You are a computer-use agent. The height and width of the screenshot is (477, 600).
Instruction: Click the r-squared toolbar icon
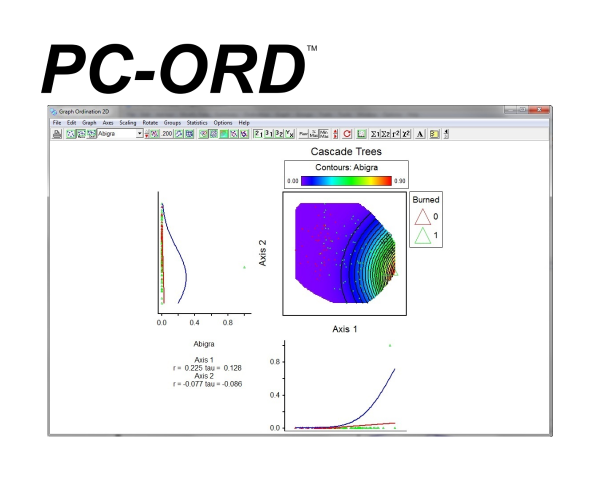tap(396, 134)
